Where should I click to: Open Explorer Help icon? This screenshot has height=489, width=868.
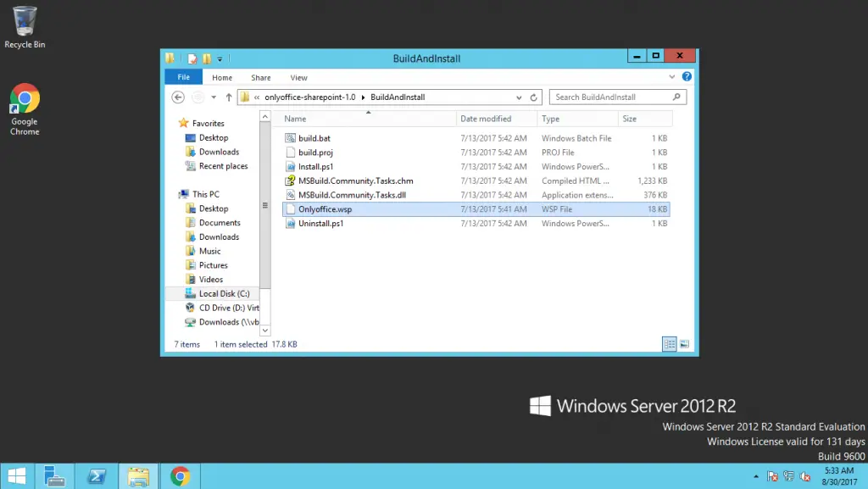[x=687, y=77]
